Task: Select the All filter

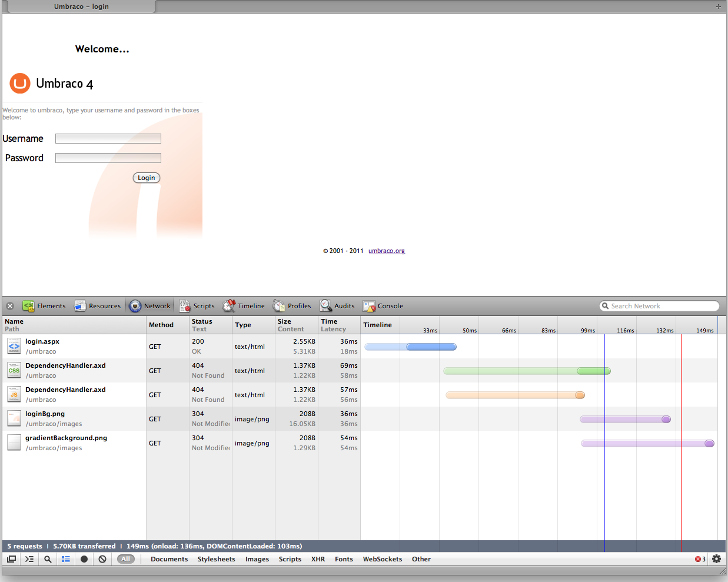Action: point(126,559)
